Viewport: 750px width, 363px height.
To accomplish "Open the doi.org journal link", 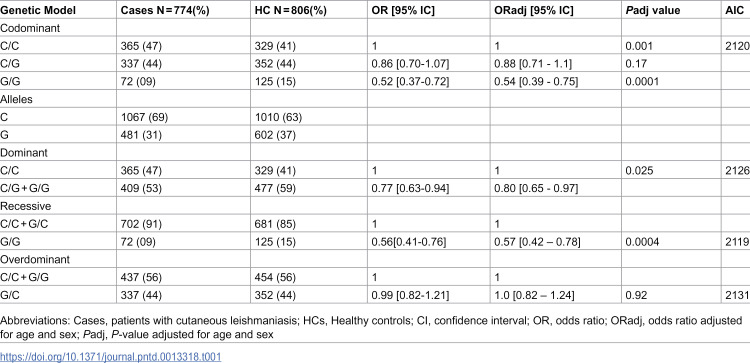I will [x=110, y=356].
